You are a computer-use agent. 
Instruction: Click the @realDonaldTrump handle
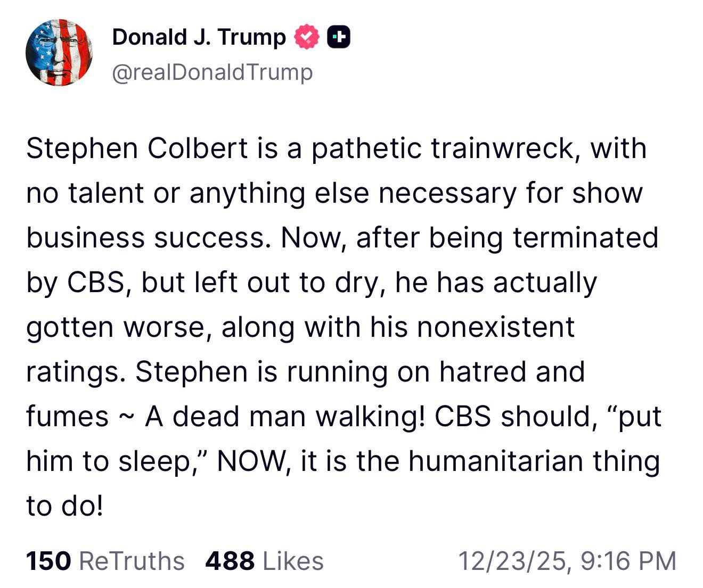tap(212, 72)
